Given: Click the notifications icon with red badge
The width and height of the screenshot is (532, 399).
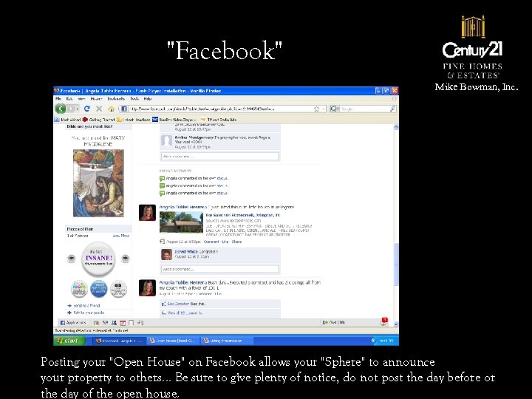Looking at the screenshot, I should 384,321.
